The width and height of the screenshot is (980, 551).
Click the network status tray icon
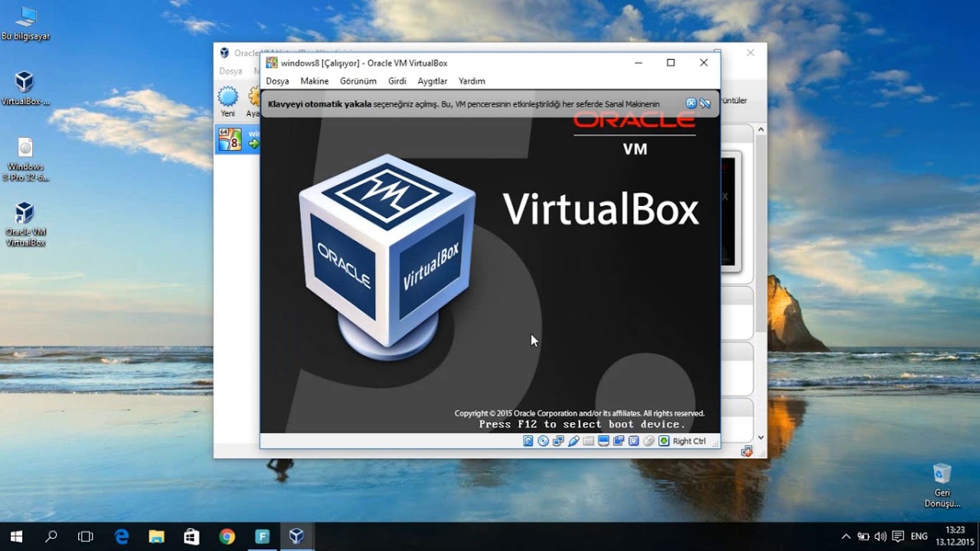click(864, 536)
